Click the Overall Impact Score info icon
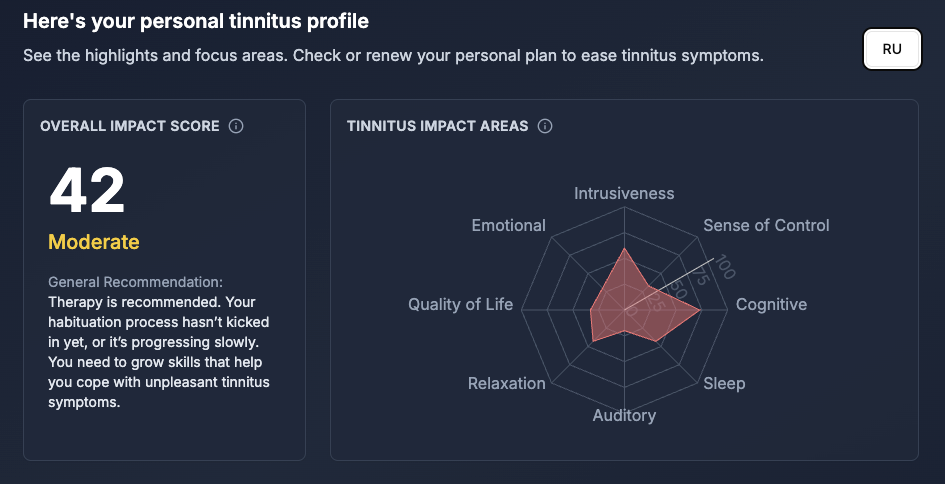 click(x=236, y=126)
